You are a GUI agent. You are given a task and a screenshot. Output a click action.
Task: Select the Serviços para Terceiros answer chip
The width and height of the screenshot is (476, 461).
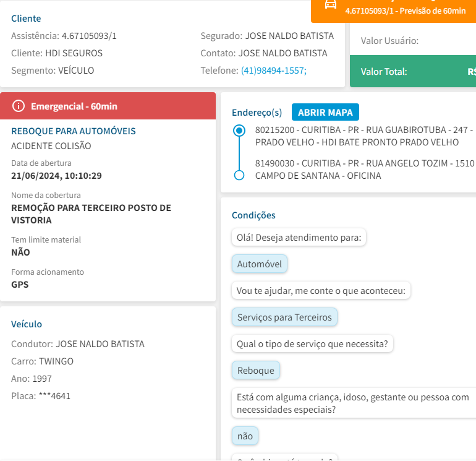(x=284, y=317)
